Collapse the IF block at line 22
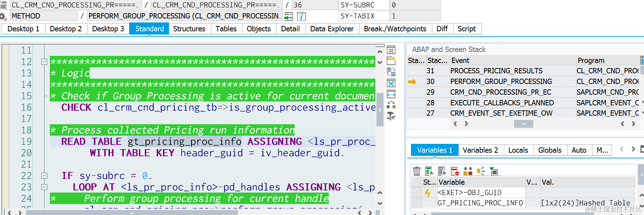This screenshot has width=644, height=215. pyautogui.click(x=44, y=175)
